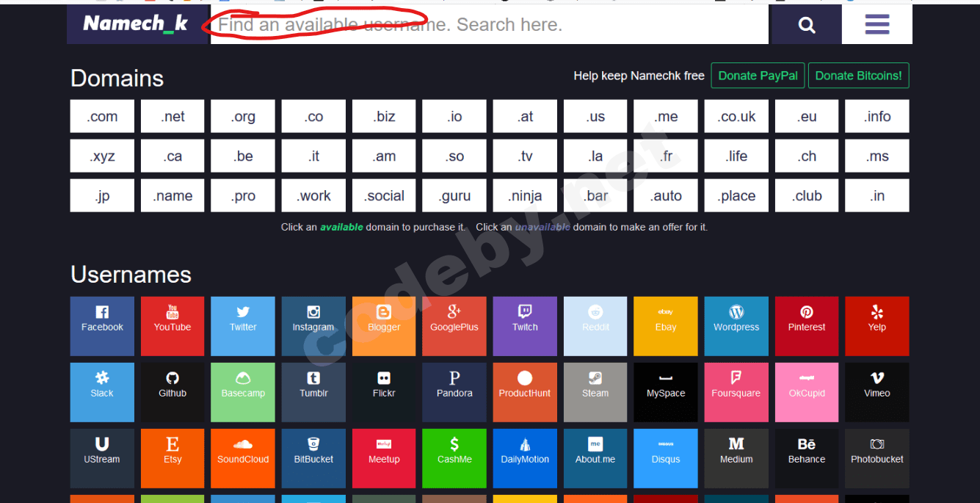The width and height of the screenshot is (980, 503).
Task: Open the YouTube username tile
Action: tap(173, 326)
